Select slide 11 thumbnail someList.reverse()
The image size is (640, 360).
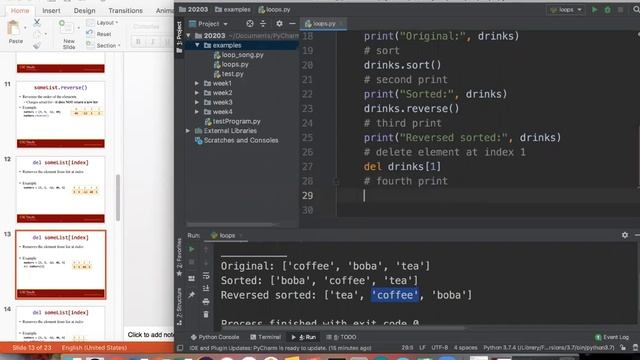[x=60, y=114]
